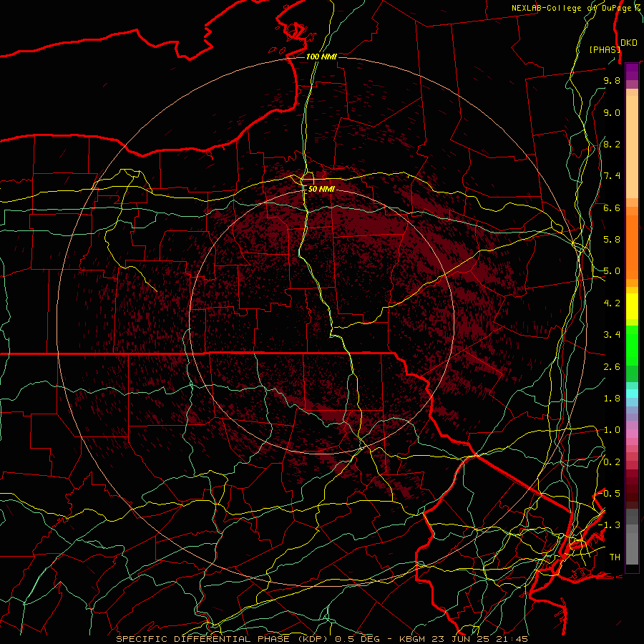Image resolution: width=644 pixels, height=644 pixels.
Task: Click the [PHAS] legend label
Action: coord(605,49)
